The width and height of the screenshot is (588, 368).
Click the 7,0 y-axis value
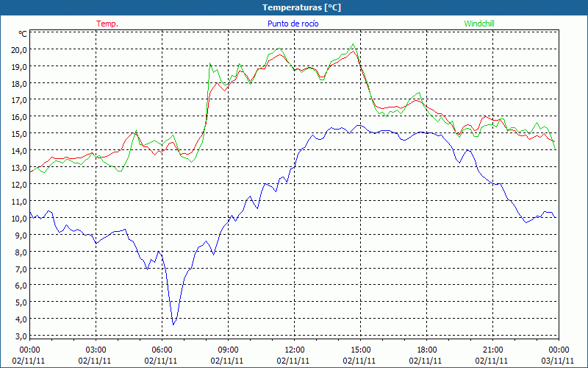click(x=21, y=269)
